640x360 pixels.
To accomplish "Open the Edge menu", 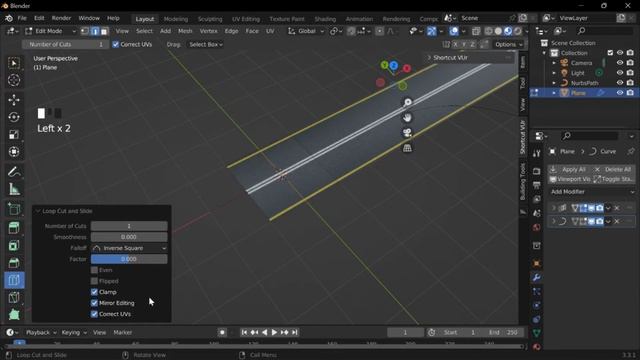I will [231, 31].
